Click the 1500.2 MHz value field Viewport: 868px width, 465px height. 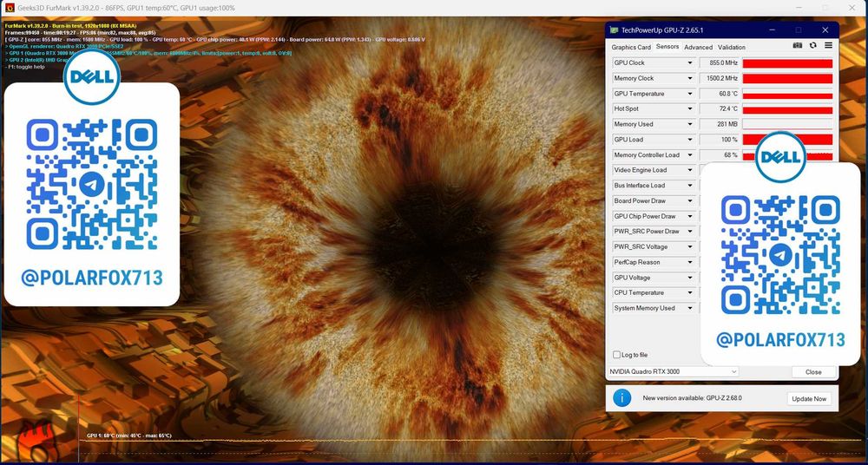point(719,79)
